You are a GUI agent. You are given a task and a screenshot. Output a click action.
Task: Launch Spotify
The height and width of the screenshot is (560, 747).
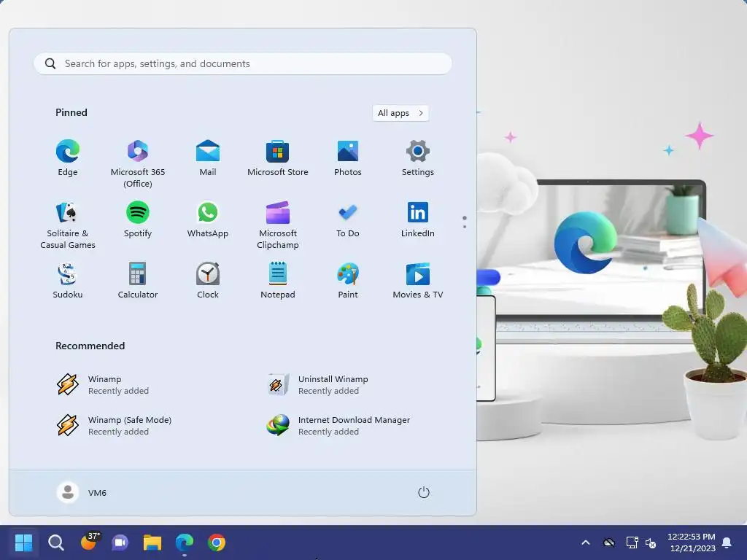tap(138, 219)
